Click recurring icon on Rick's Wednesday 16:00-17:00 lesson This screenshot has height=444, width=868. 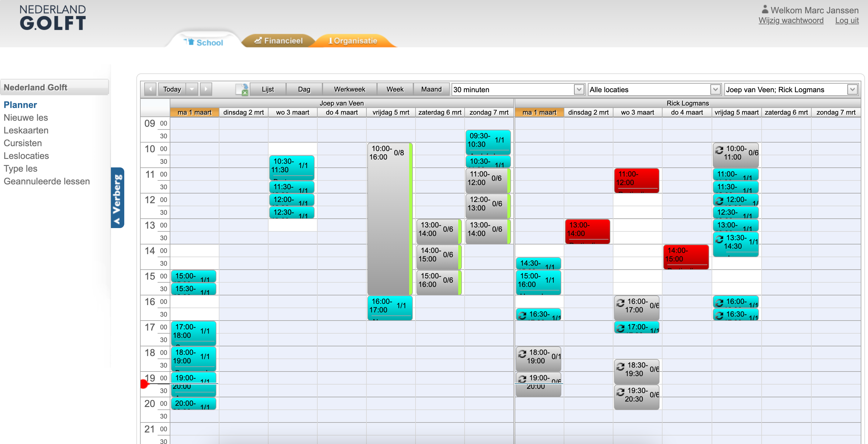coord(620,303)
